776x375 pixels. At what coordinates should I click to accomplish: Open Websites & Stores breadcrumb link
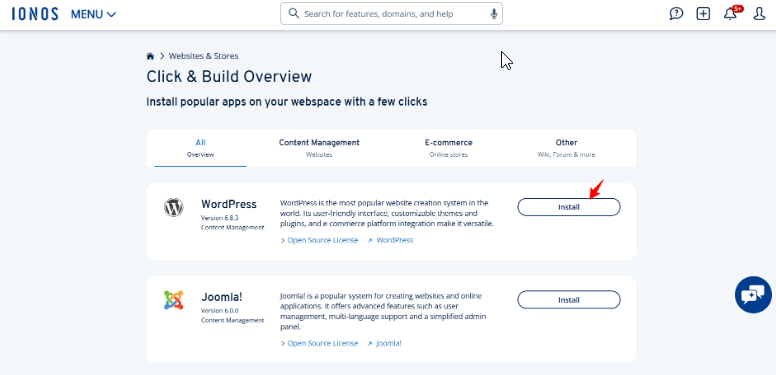(x=203, y=56)
